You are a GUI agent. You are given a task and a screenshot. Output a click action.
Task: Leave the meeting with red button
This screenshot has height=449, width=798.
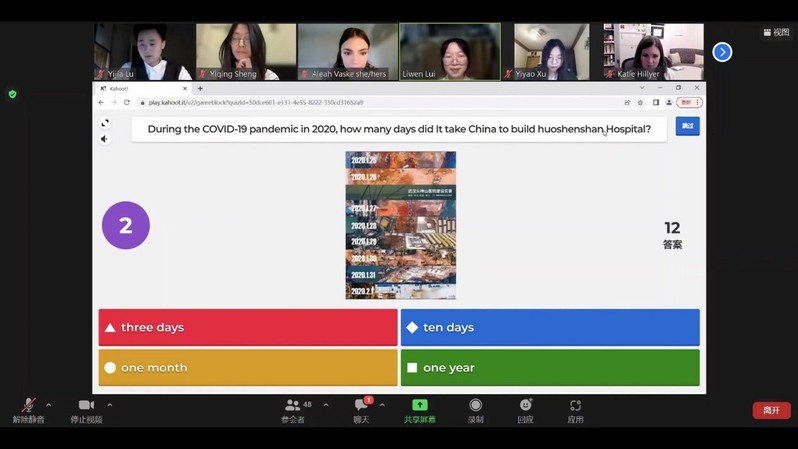771,410
